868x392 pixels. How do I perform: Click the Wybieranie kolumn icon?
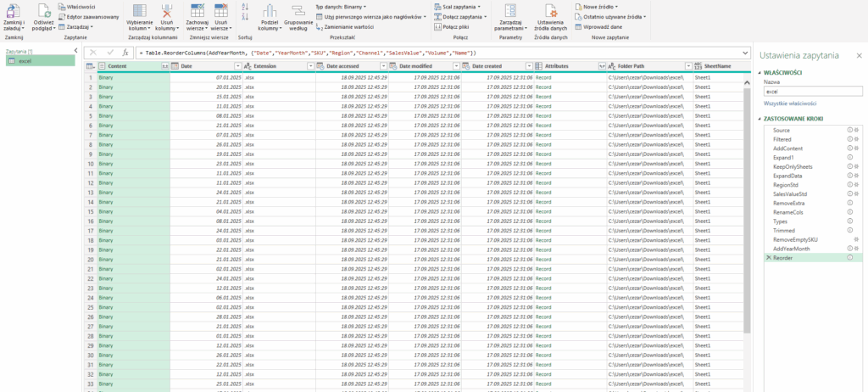click(x=140, y=9)
